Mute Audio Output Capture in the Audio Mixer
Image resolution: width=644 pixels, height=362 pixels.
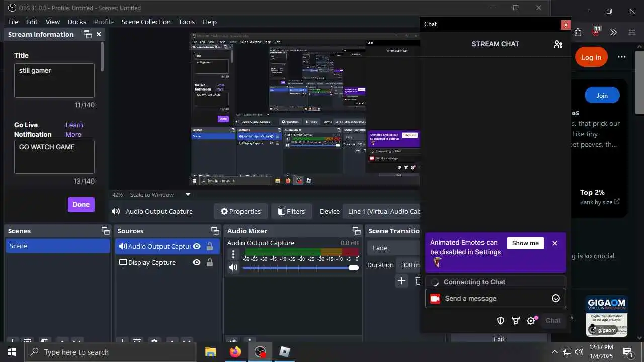(233, 267)
